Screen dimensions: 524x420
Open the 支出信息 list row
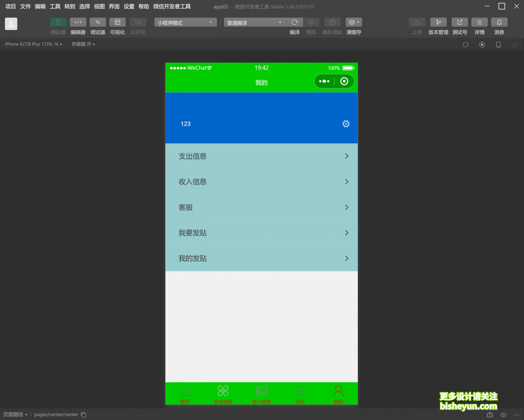[261, 156]
